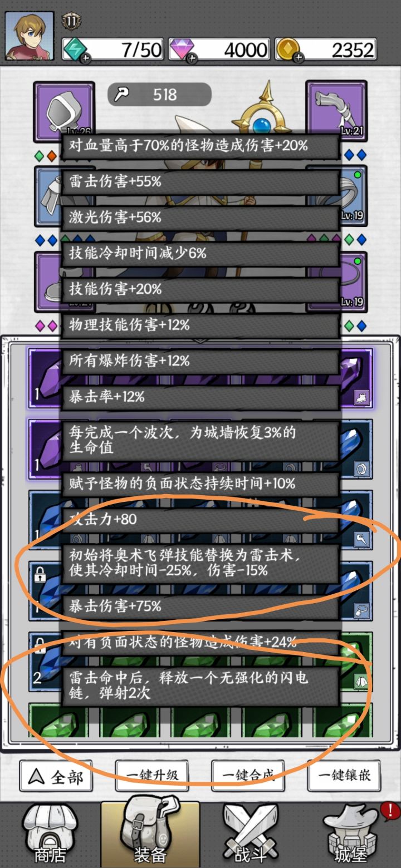
Task: Add more purple diamonds via plus icon
Action: point(192,58)
